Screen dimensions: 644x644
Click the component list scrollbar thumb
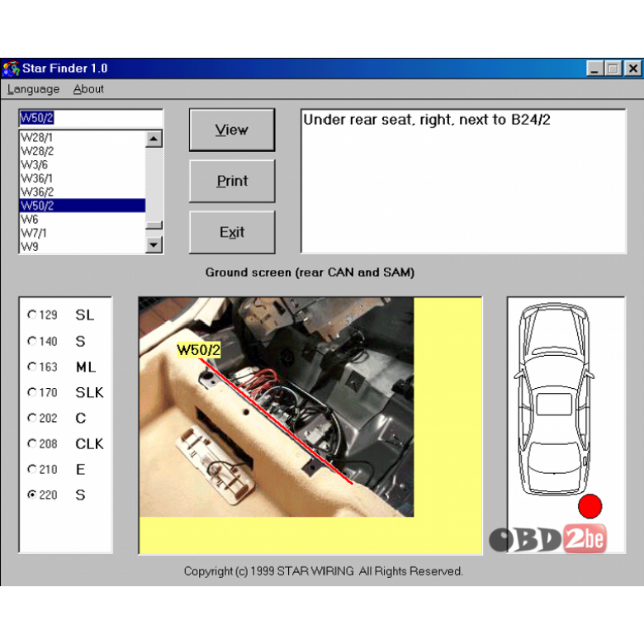[154, 225]
